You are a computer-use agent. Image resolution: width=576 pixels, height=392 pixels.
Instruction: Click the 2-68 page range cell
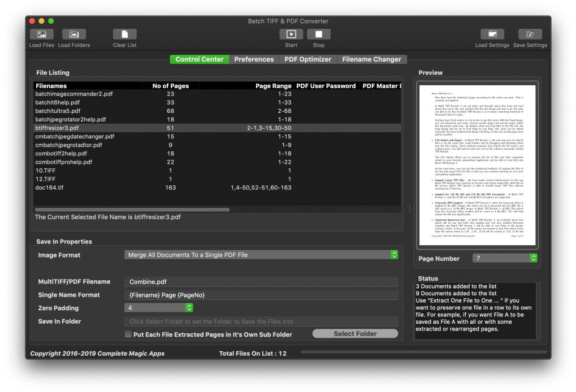click(284, 111)
